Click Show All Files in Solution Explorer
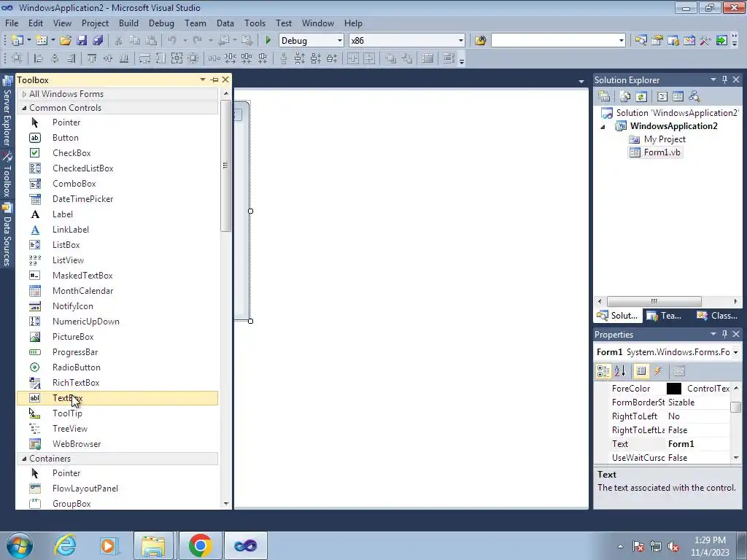This screenshot has width=747, height=560. point(625,97)
